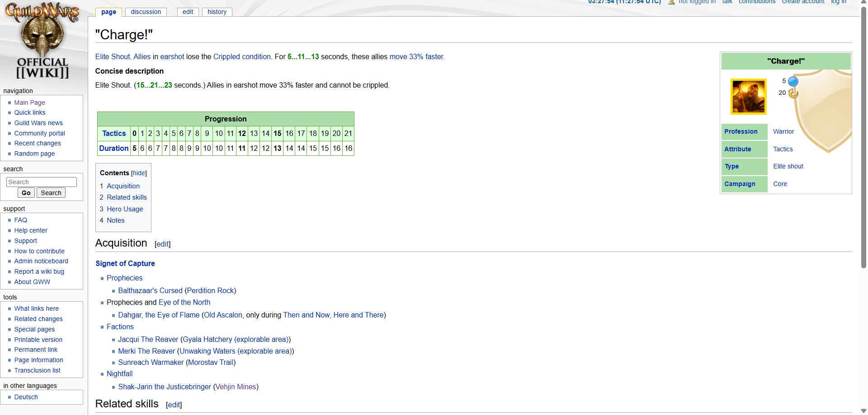The height and width of the screenshot is (415, 868).
Task: Open the Signet of Capture link
Action: click(x=125, y=263)
